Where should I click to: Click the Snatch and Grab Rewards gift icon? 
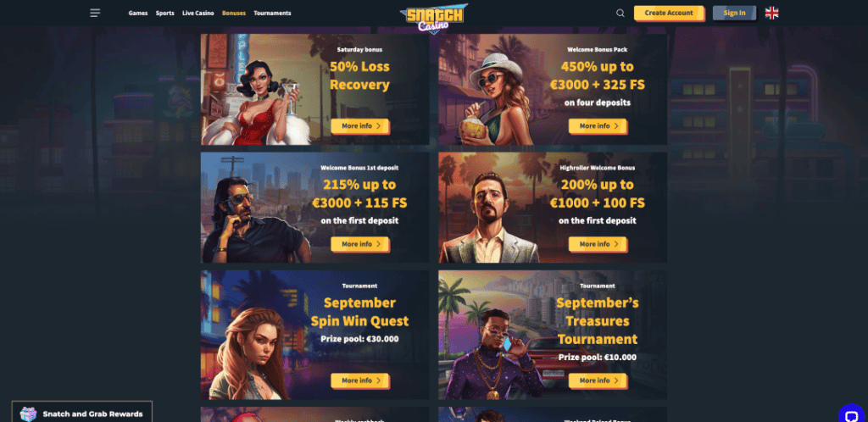pyautogui.click(x=28, y=414)
